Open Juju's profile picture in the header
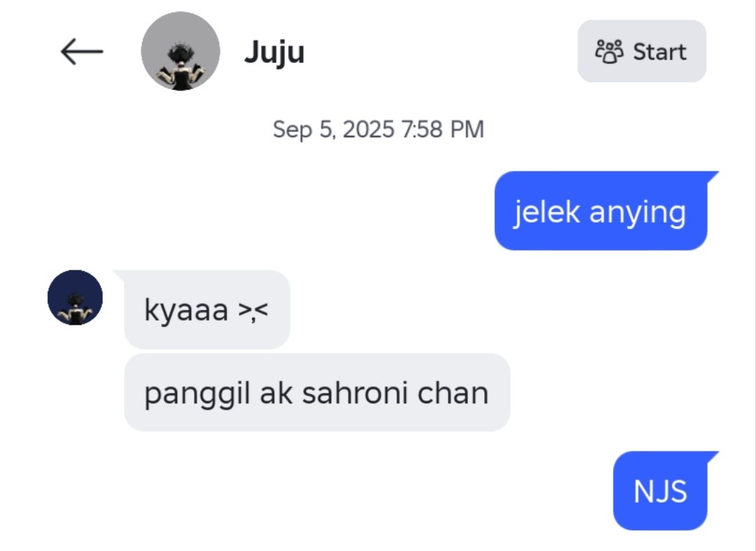Screen dimensions: 756x551 (181, 51)
